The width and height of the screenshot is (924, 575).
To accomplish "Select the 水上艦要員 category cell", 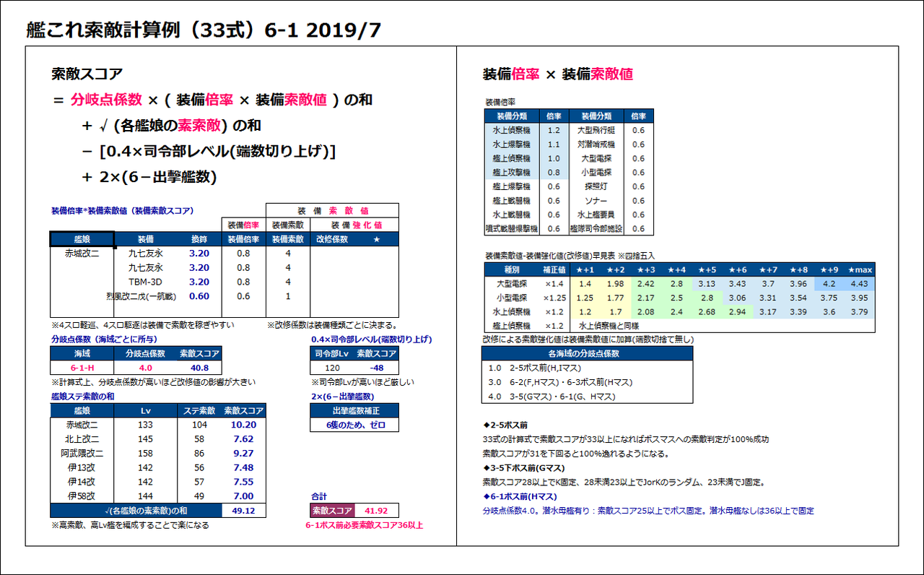I will pos(596,215).
